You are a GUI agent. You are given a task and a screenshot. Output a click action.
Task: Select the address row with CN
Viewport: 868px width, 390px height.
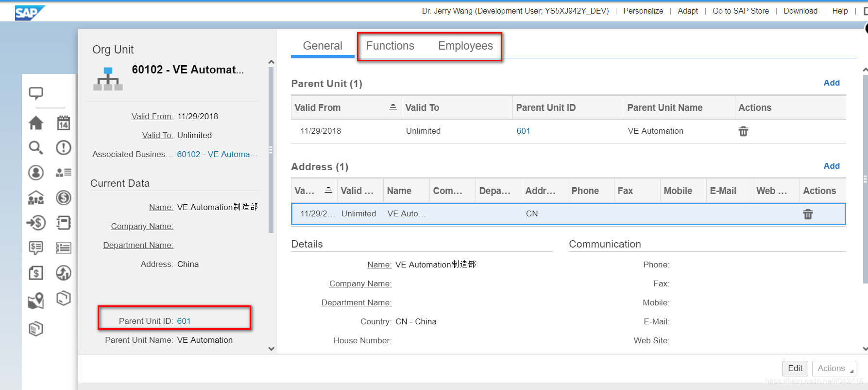(x=568, y=214)
